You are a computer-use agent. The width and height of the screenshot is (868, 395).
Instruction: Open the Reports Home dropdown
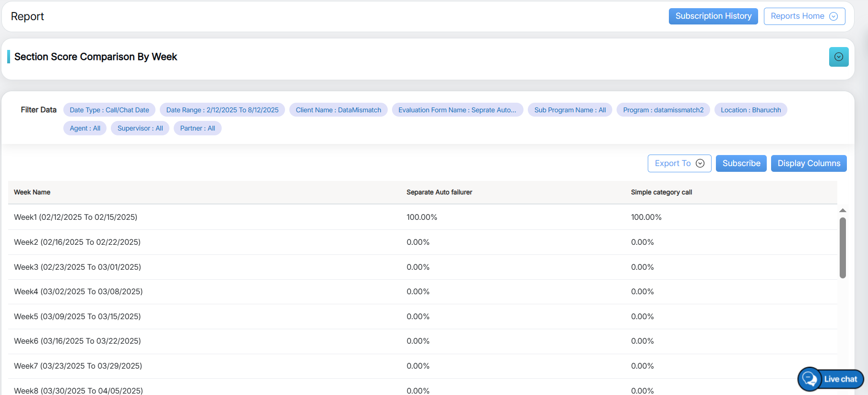(804, 16)
